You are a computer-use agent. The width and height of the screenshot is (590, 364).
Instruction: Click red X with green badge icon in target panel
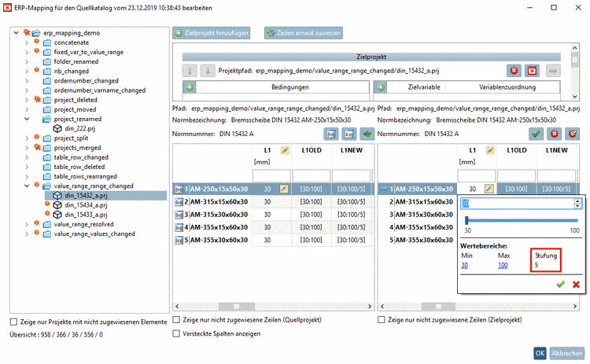pyautogui.click(x=573, y=134)
